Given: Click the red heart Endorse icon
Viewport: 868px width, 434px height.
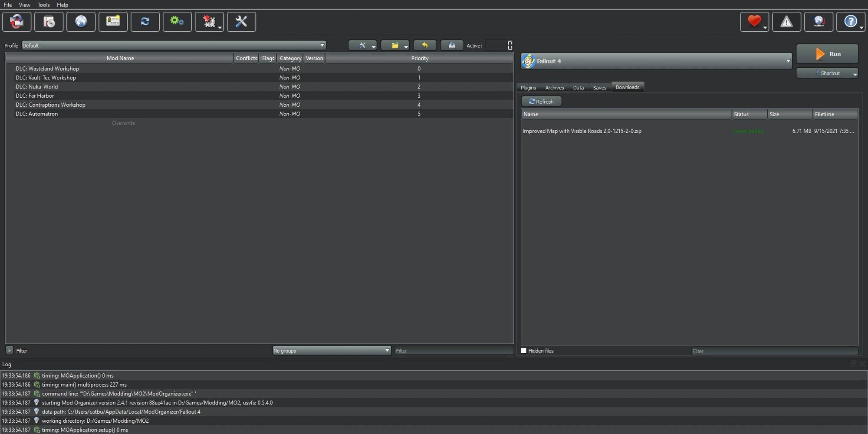Looking at the screenshot, I should coord(754,22).
